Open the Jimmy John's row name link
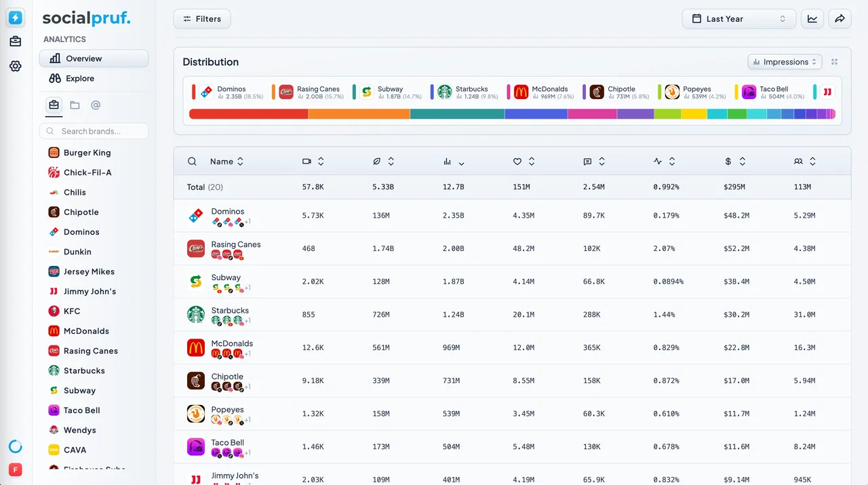 click(235, 476)
